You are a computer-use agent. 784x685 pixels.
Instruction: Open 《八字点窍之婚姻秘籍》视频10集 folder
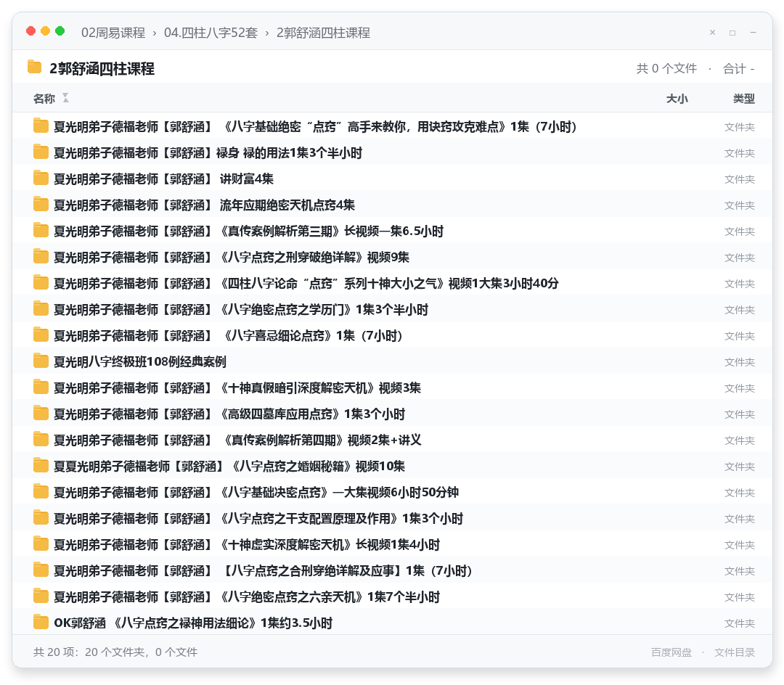(229, 466)
